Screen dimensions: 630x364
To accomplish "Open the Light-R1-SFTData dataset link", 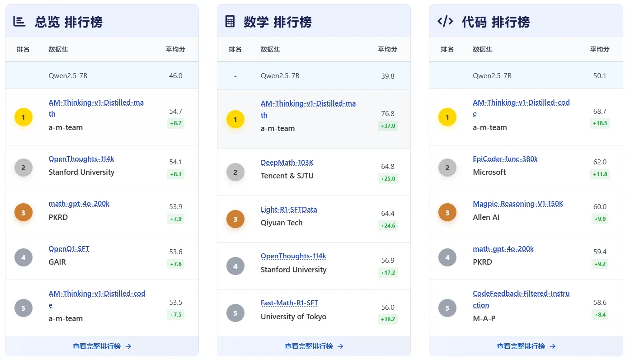I will pyautogui.click(x=289, y=210).
